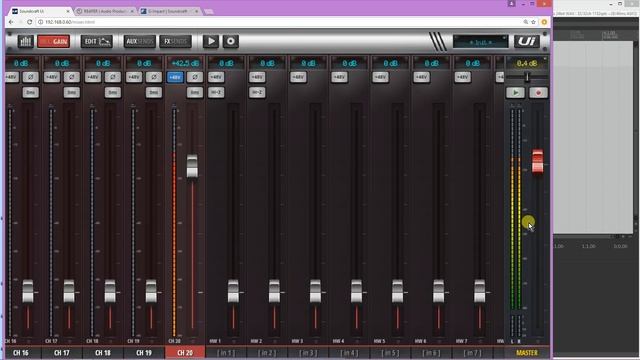This screenshot has width=640, height=360.
Task: Click the CH 18 fader knob
Action: [x=110, y=291]
